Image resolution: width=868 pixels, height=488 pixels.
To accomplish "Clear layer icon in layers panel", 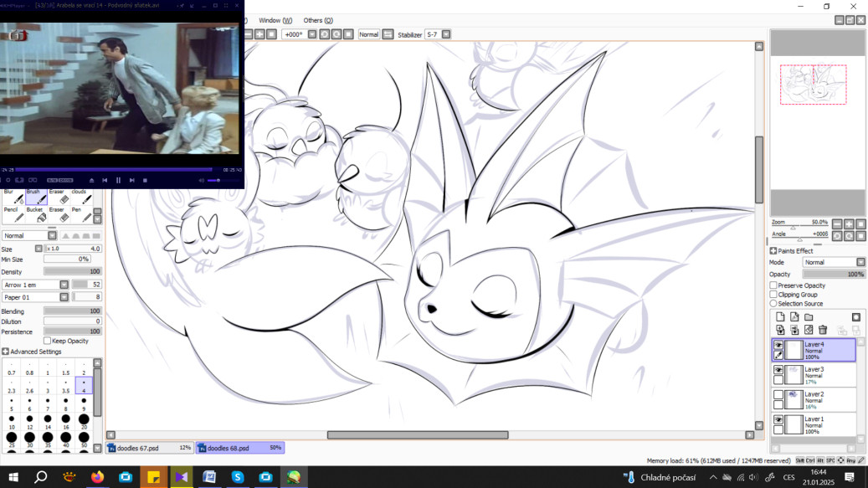I will 809,330.
